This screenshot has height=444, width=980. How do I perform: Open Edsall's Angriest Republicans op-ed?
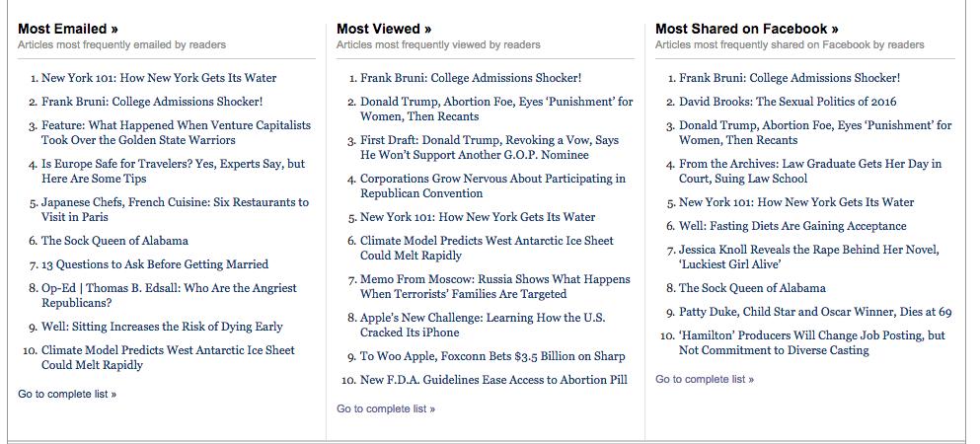(169, 296)
